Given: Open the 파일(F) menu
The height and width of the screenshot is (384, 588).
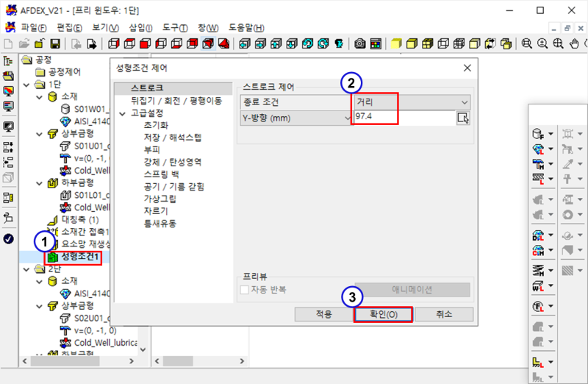Looking at the screenshot, I should 34,27.
